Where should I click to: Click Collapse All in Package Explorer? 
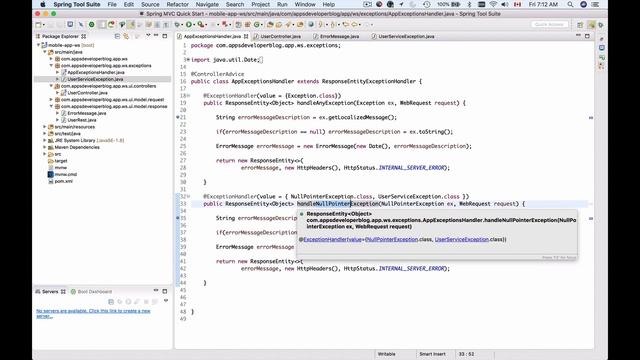pos(118,36)
